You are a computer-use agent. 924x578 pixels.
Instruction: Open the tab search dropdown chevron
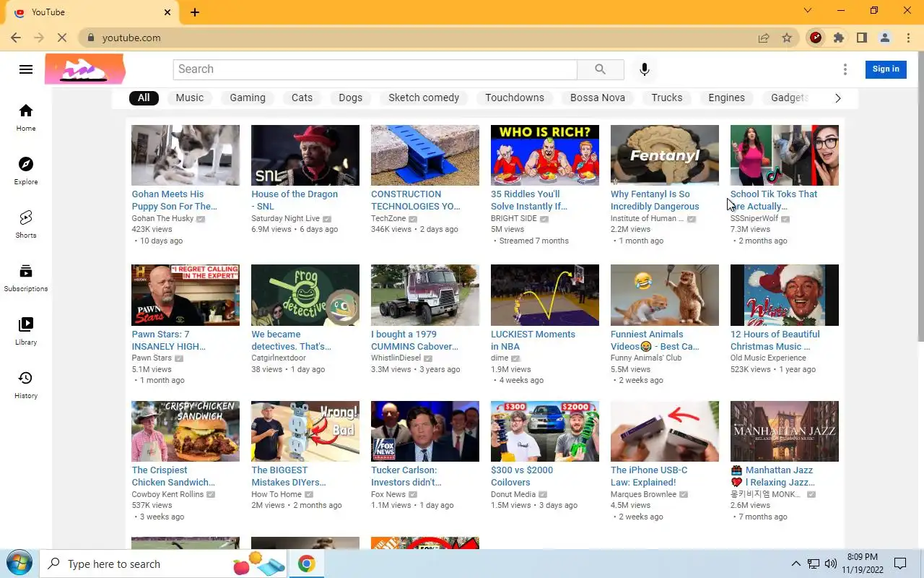[x=808, y=10]
